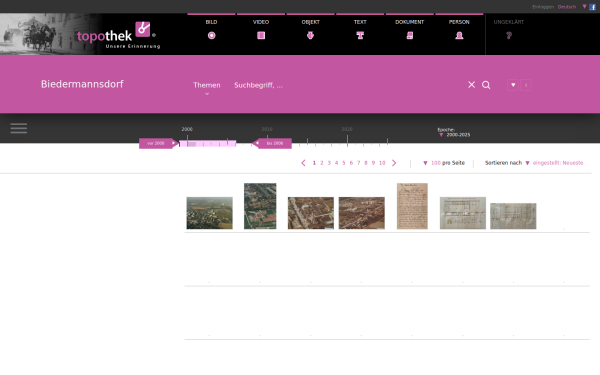Viewport: 600px width, 375px height.
Task: Click 'eingestellt: Neueste' sort option
Action: (558, 163)
